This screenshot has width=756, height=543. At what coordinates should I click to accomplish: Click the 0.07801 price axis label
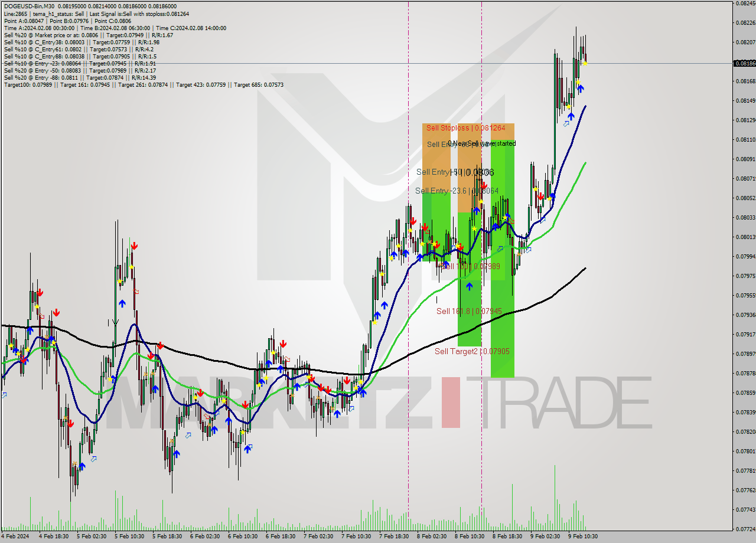click(745, 451)
